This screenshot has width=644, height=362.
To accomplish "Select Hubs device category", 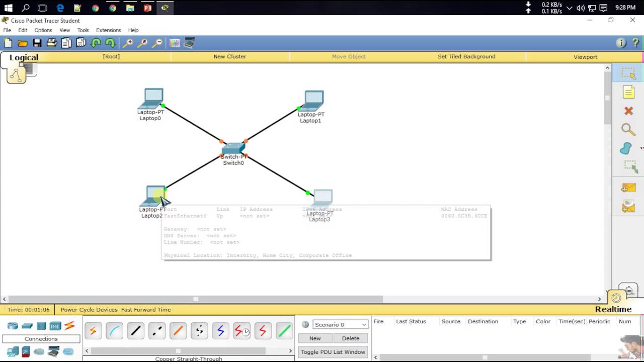I will 41,326.
